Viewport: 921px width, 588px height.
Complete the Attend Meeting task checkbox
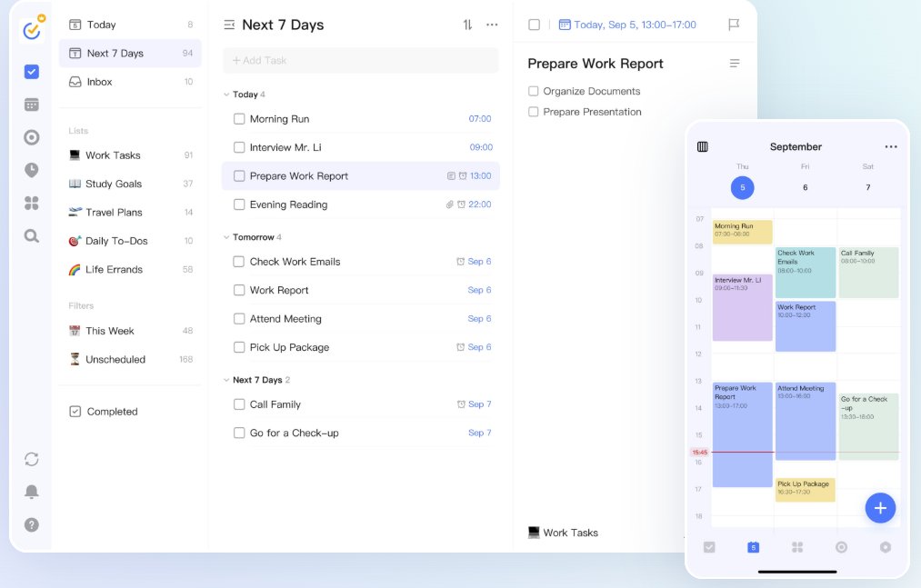coord(239,318)
